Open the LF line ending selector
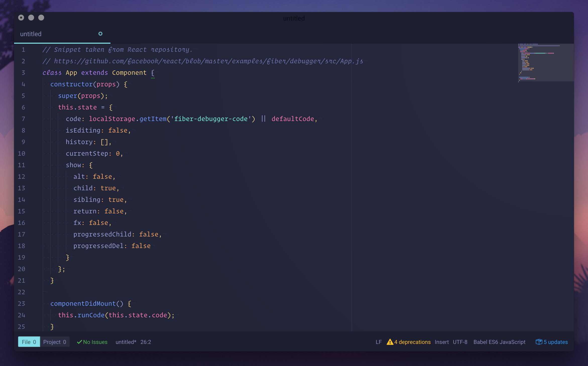Screen dimensions: 588x366 pyautogui.click(x=379, y=342)
